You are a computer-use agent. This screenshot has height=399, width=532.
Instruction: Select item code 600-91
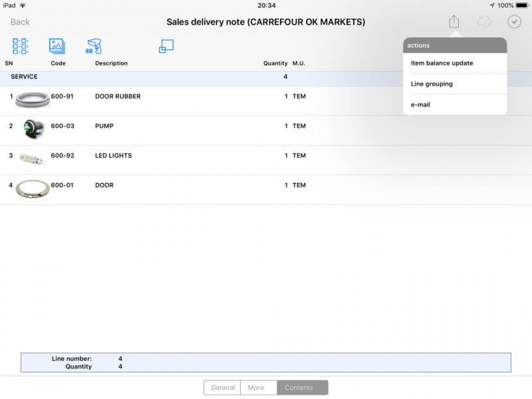pos(62,96)
